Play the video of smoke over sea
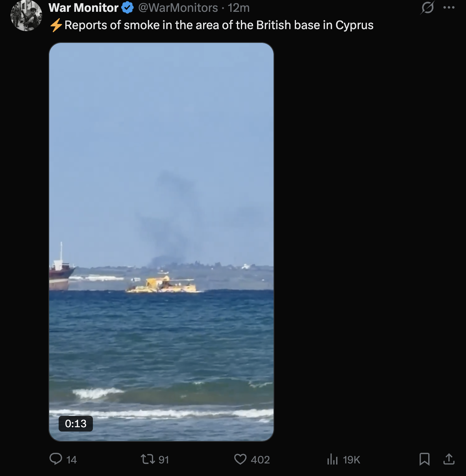This screenshot has width=466, height=476. 161,242
